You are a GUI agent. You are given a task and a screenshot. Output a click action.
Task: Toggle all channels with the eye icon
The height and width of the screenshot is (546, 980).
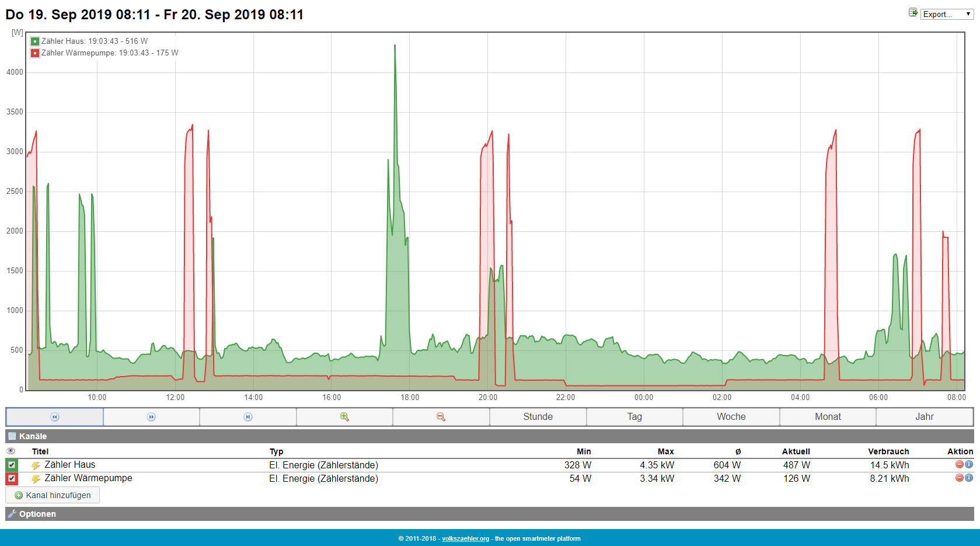pos(11,451)
